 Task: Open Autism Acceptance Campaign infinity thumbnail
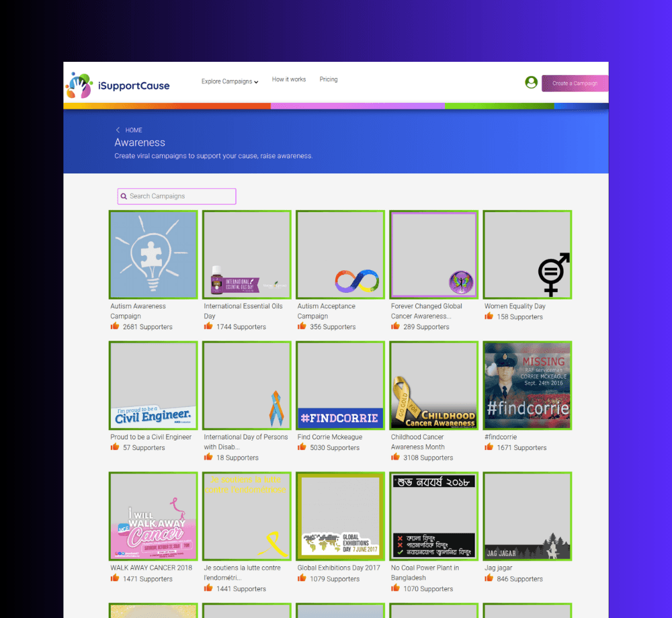click(x=340, y=255)
